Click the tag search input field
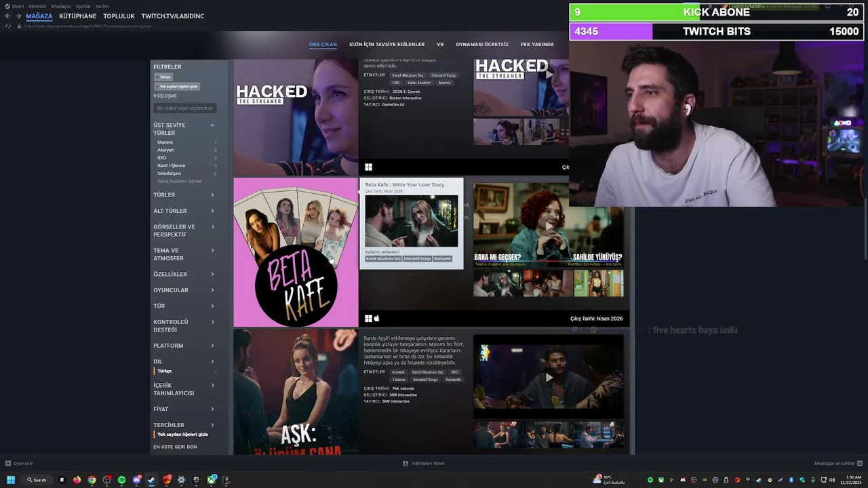This screenshot has height=488, width=868. 184,108
